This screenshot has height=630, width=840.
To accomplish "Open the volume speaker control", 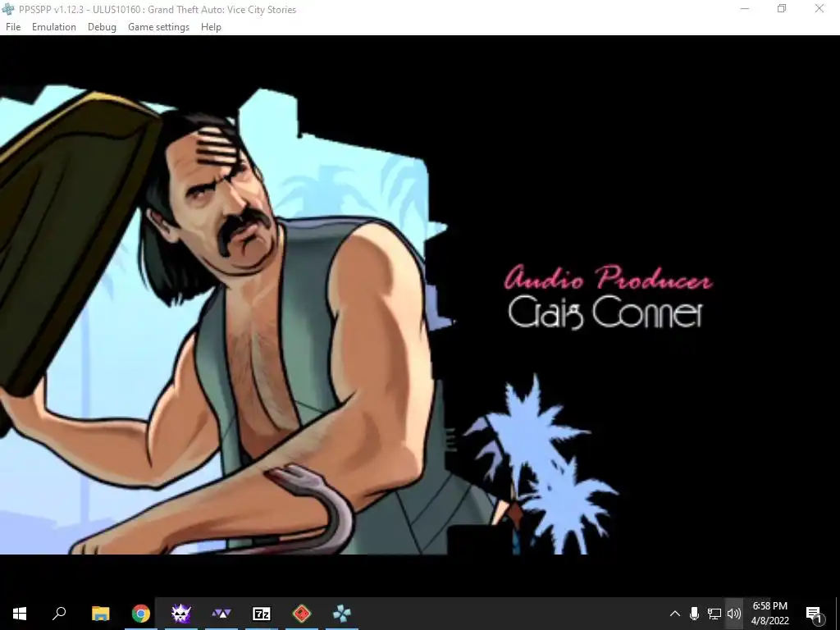I will (x=734, y=614).
